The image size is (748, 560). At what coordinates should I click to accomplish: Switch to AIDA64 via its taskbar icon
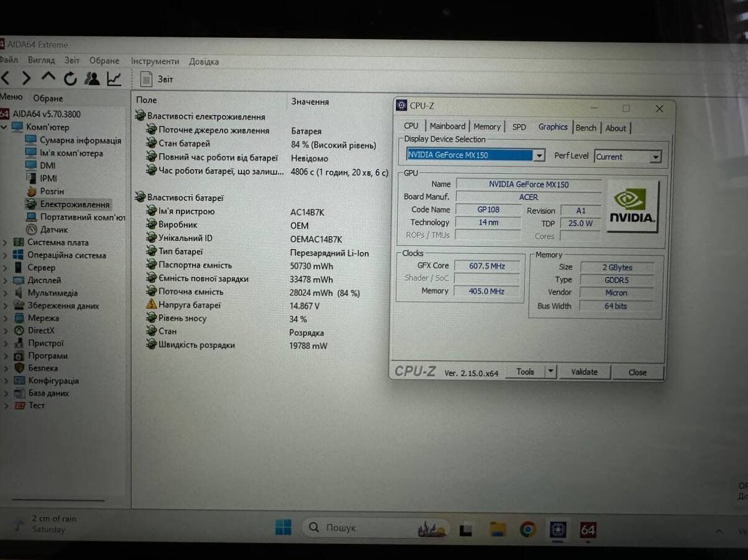click(x=588, y=530)
